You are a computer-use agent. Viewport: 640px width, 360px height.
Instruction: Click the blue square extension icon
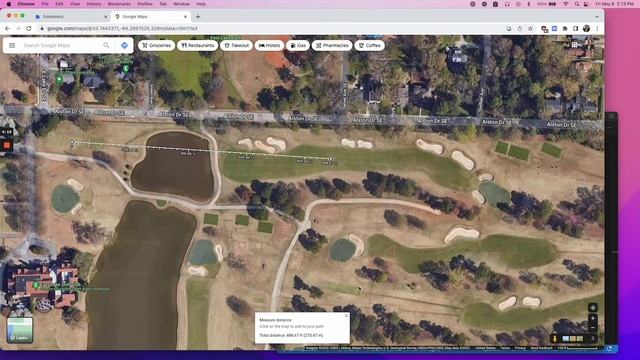click(x=554, y=29)
